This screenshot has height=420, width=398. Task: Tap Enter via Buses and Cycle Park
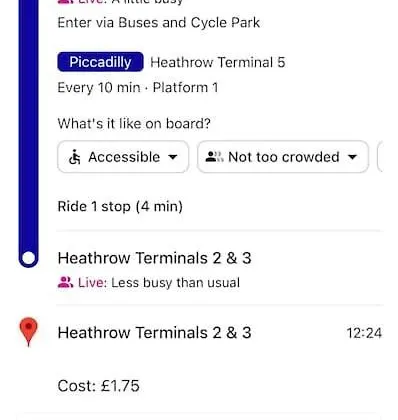(x=159, y=23)
